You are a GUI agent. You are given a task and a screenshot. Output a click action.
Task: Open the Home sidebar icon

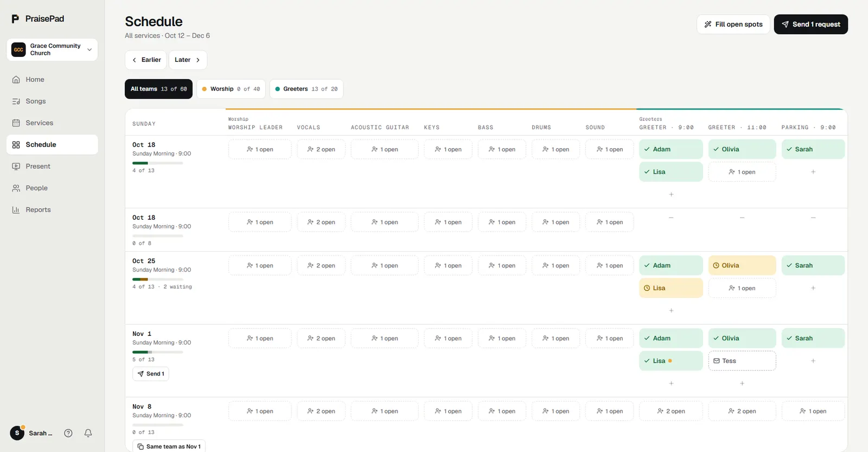point(16,80)
